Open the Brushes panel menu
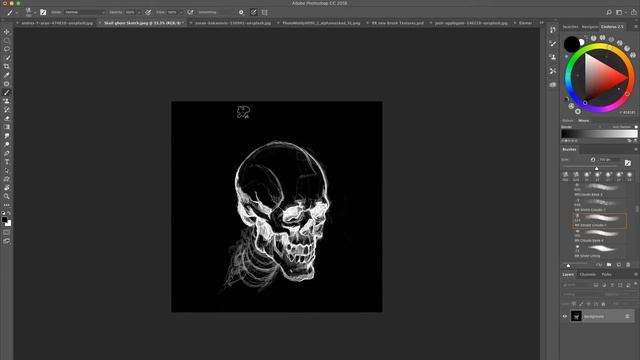This screenshot has height=360, width=640. (x=636, y=149)
